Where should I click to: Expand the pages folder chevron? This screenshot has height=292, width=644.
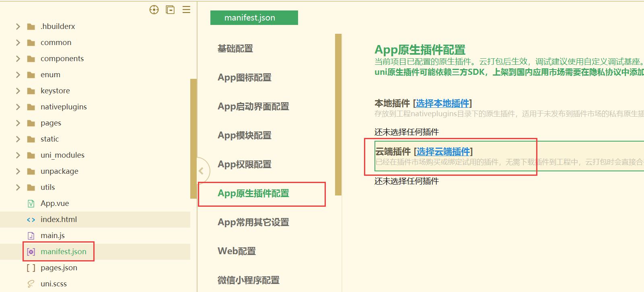[18, 123]
